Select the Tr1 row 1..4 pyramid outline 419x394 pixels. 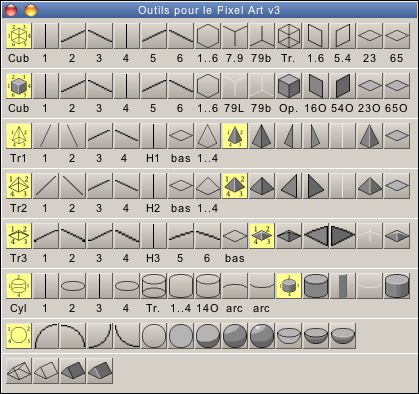coord(208,136)
